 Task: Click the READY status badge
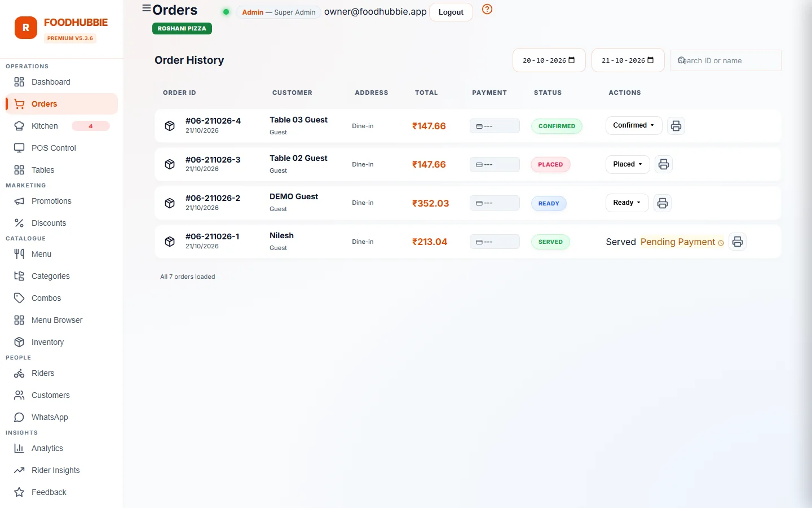[549, 203]
